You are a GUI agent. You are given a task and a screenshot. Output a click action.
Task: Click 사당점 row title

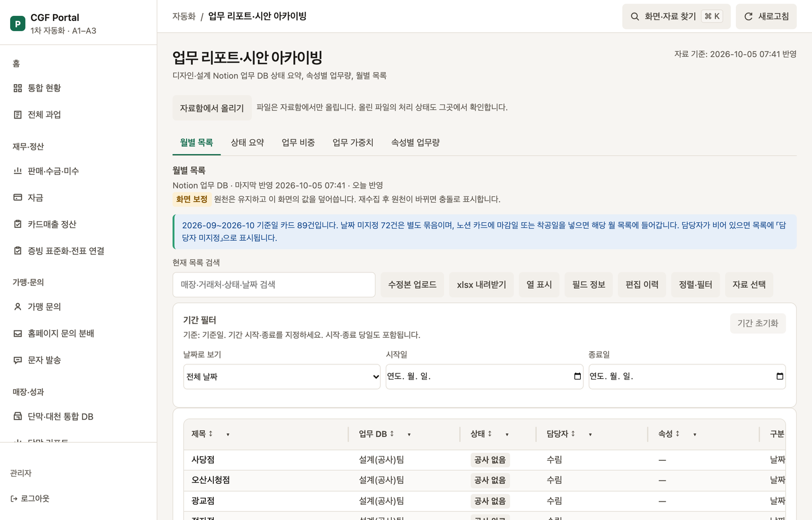203,460
